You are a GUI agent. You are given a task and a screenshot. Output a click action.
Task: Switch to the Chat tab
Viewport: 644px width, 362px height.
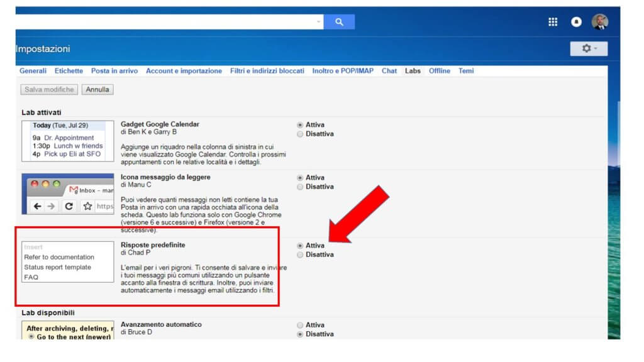point(389,70)
